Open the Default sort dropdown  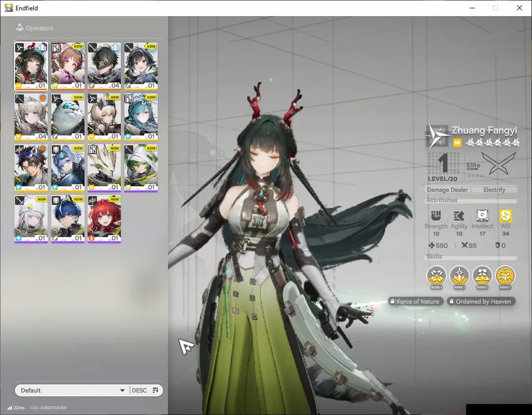pyautogui.click(x=72, y=390)
